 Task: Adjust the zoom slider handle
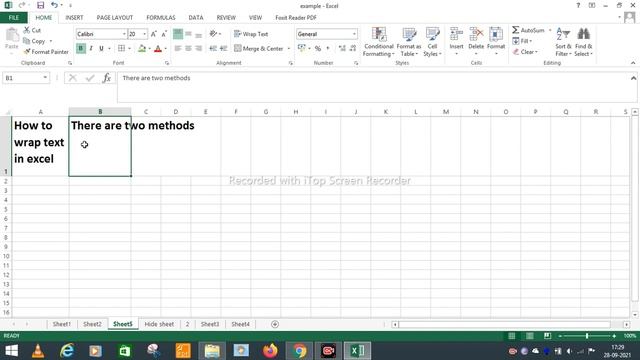(x=587, y=336)
